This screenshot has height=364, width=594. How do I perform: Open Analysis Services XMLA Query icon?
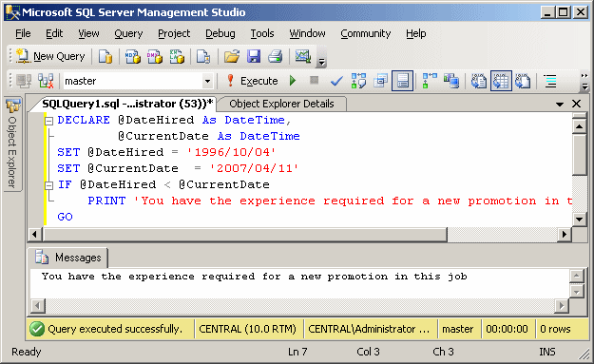click(177, 56)
